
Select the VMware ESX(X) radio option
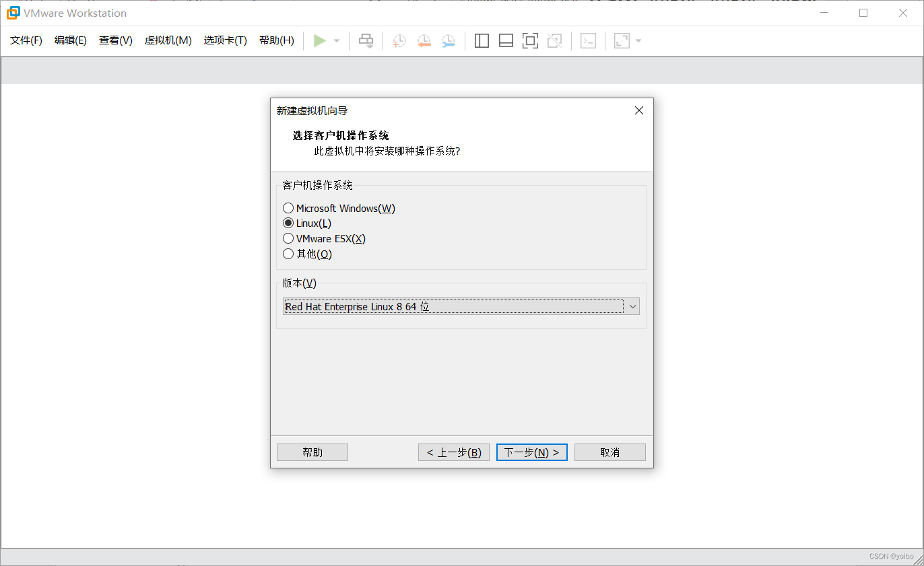pos(324,239)
